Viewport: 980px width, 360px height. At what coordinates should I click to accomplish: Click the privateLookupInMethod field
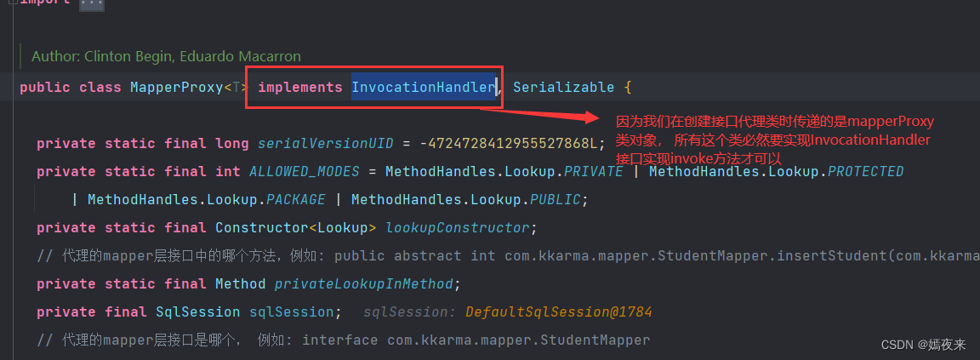[367, 283]
